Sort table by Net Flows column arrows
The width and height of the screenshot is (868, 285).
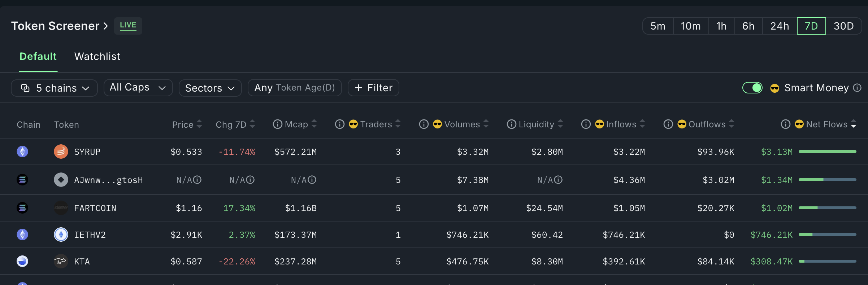click(854, 124)
